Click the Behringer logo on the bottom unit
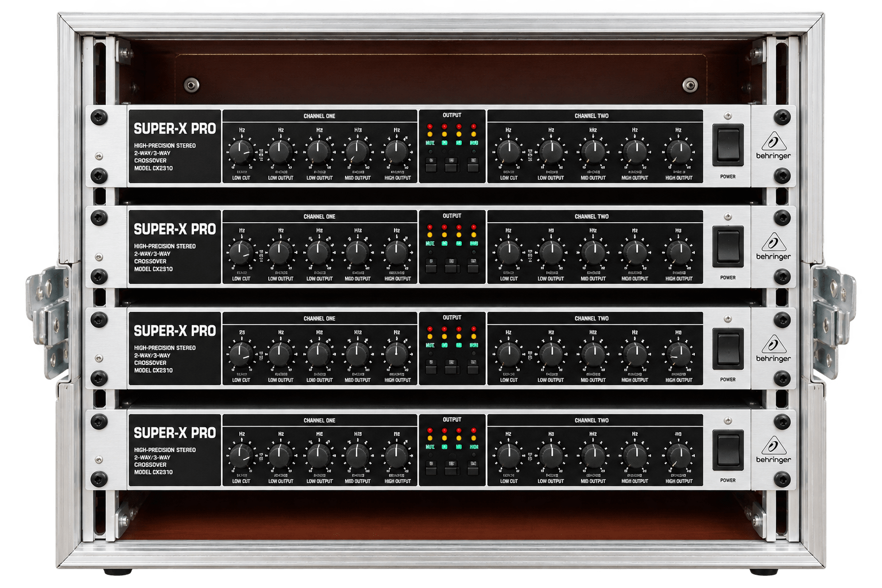 point(773,450)
